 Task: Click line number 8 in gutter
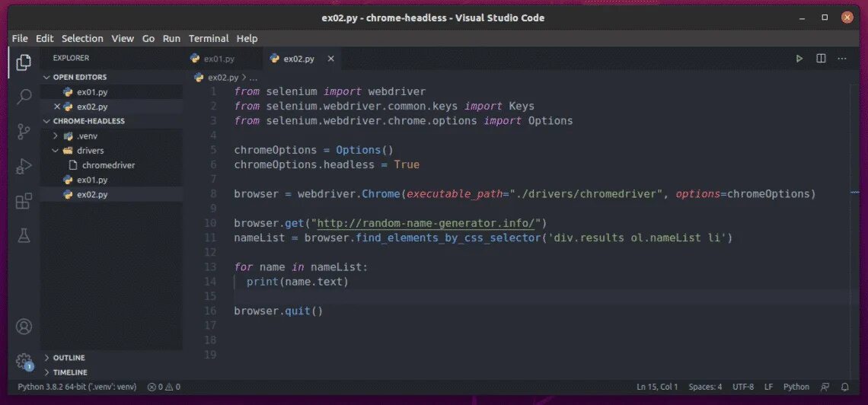213,194
